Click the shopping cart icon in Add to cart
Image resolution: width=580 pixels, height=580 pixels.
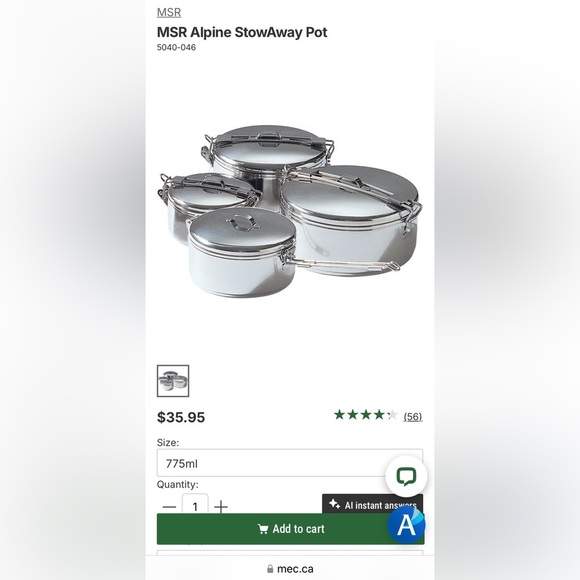(263, 529)
